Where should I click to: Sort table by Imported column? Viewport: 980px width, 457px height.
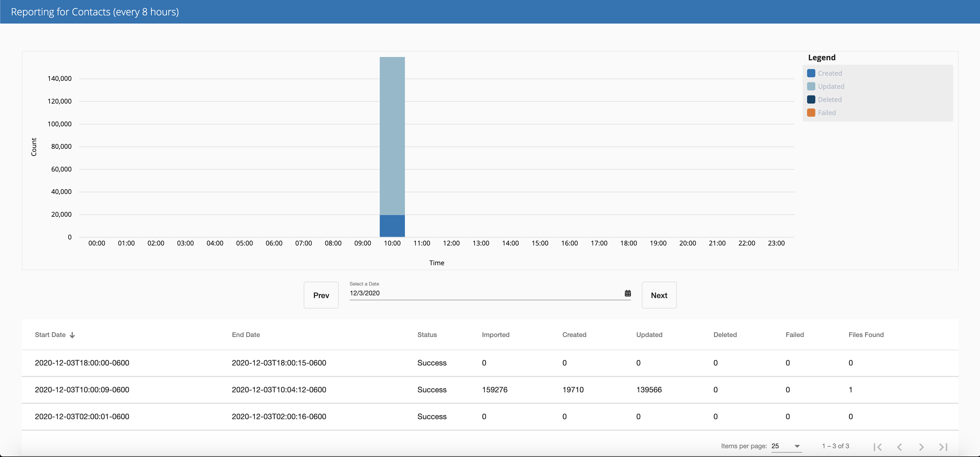point(495,335)
